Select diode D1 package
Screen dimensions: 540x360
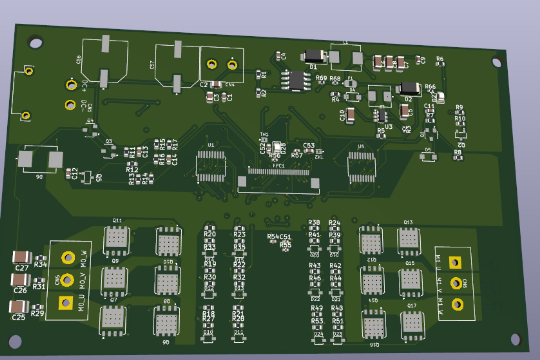tap(314, 56)
